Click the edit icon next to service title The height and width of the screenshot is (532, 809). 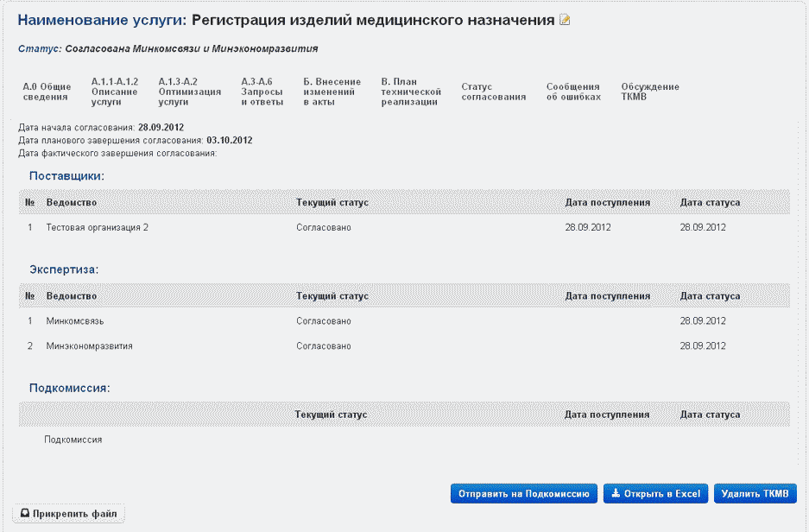tap(566, 21)
